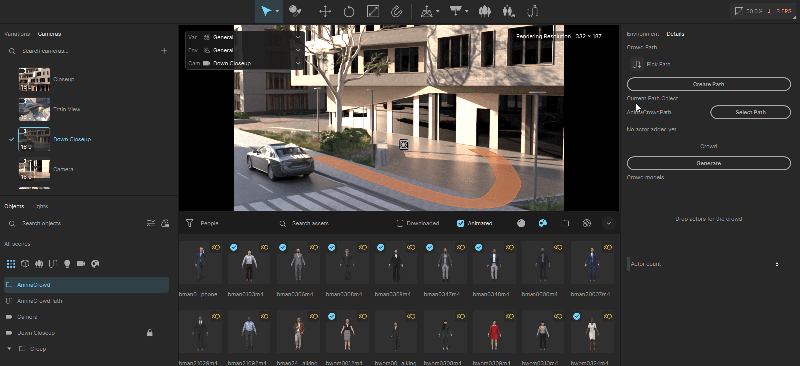Click the lock icon beside Search objects
The height and width of the screenshot is (366, 800).
click(x=165, y=223)
